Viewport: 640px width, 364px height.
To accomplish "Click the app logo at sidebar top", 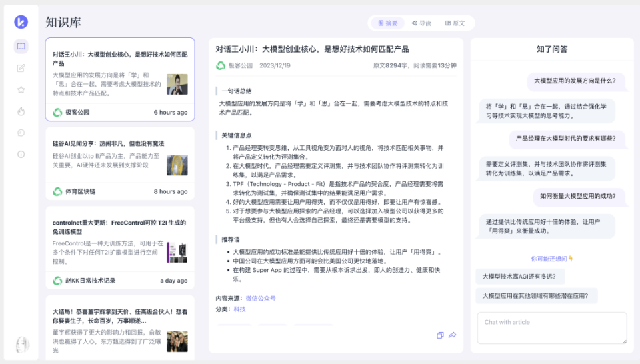I will click(21, 22).
